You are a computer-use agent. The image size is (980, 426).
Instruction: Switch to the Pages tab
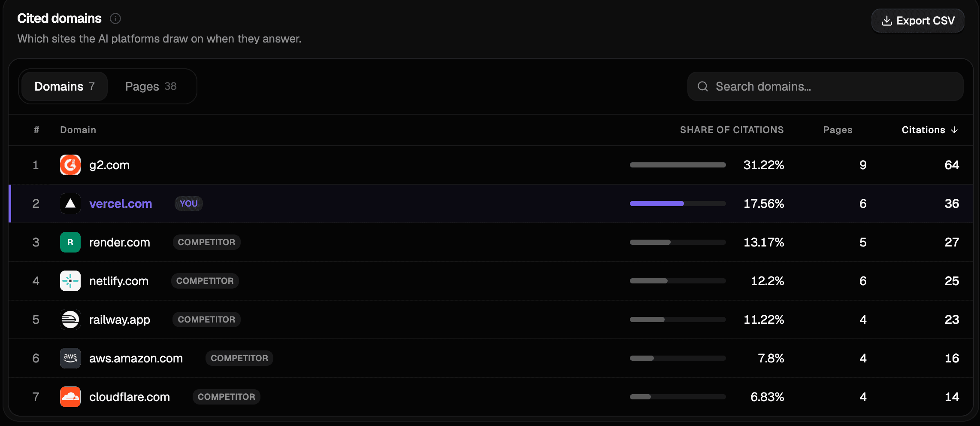coord(151,86)
